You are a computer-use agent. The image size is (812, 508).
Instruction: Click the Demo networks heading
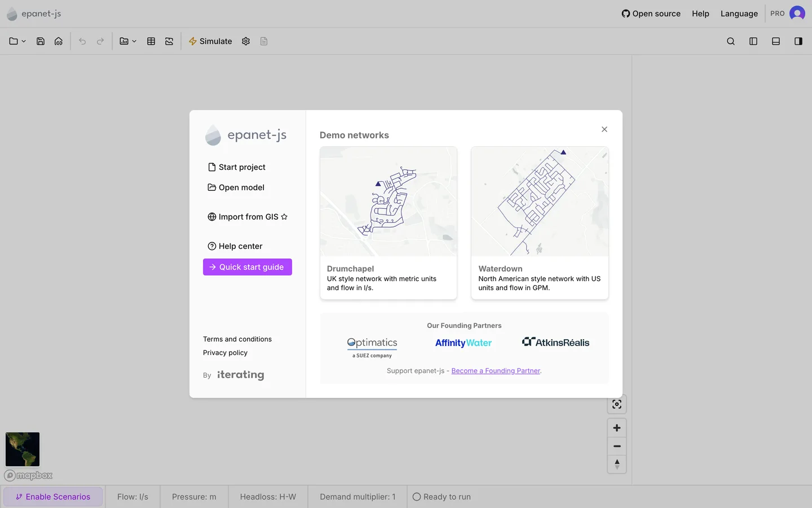pos(354,135)
